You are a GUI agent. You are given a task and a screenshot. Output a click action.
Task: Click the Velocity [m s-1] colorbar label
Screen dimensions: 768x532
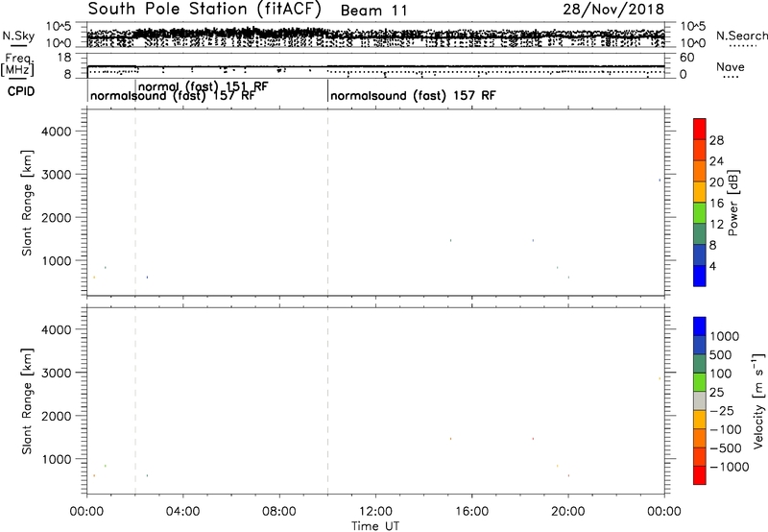[758, 400]
